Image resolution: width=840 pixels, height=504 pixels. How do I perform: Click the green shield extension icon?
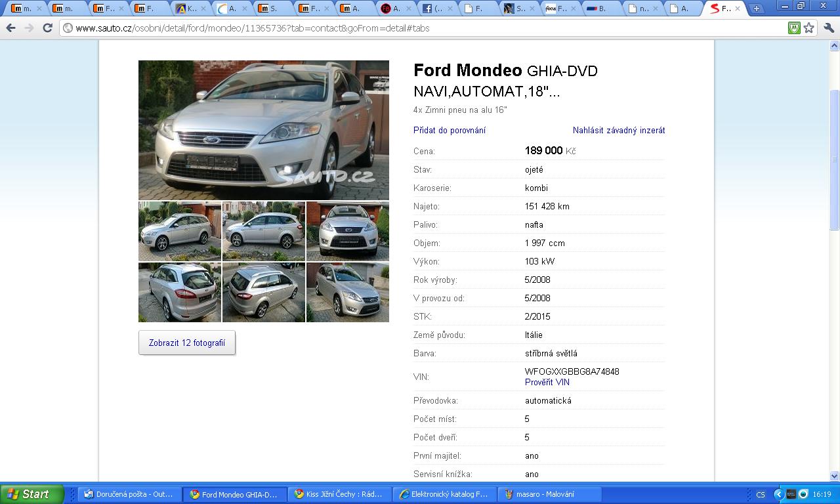[794, 28]
